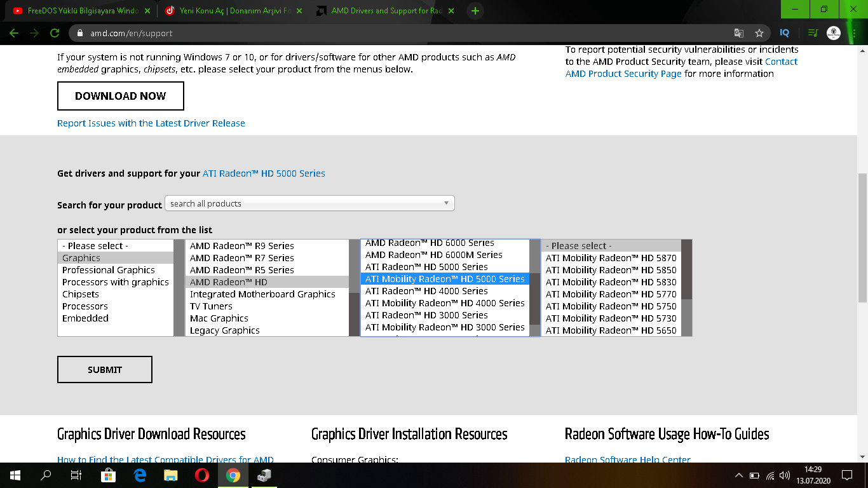Image resolution: width=868 pixels, height=488 pixels.
Task: Choose Mac Graphics in second list
Action: click(x=267, y=318)
